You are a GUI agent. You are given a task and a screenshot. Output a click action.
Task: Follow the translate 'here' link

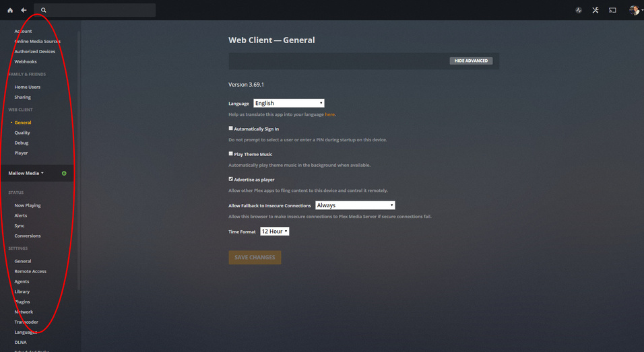tap(329, 114)
